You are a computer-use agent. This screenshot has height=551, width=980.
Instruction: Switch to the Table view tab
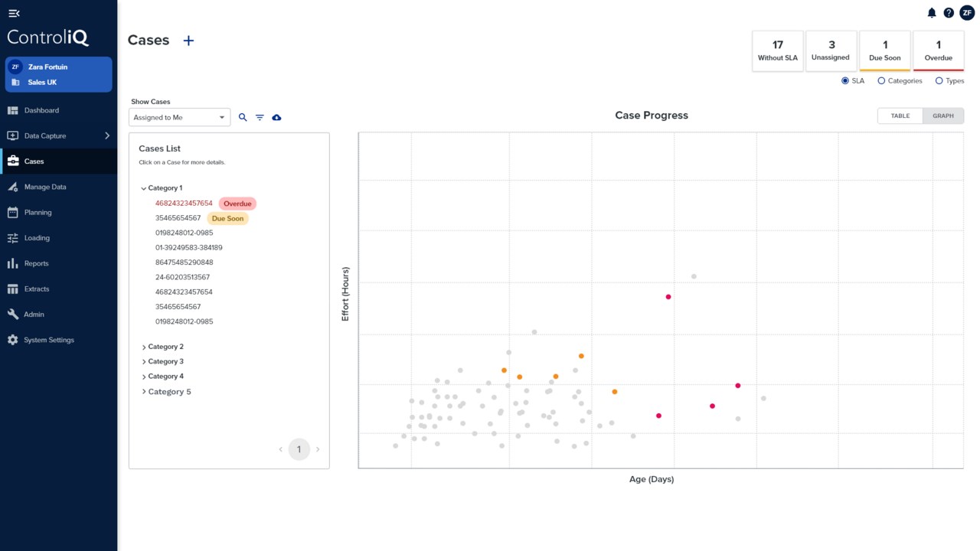(x=900, y=116)
